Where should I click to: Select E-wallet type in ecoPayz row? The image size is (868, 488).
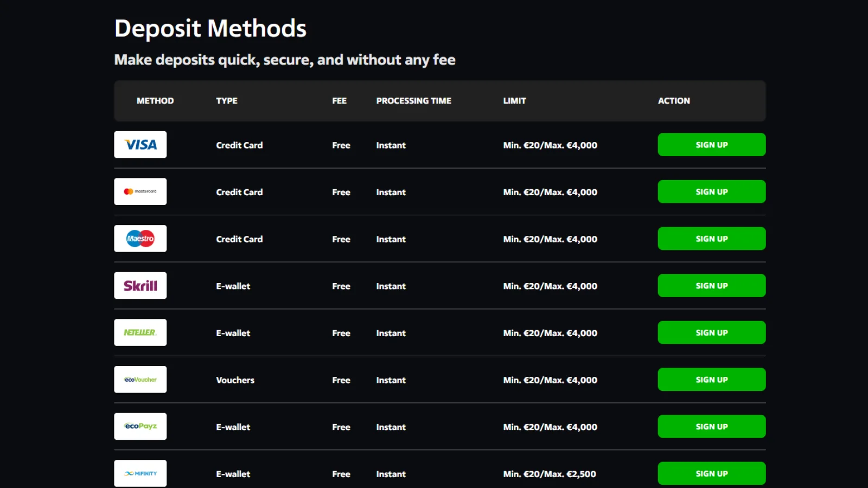tap(233, 427)
